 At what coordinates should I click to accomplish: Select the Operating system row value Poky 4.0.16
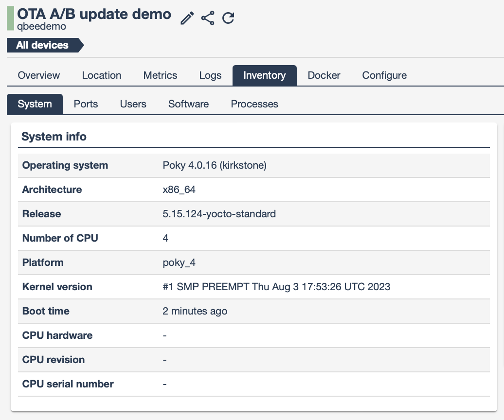[x=215, y=165]
